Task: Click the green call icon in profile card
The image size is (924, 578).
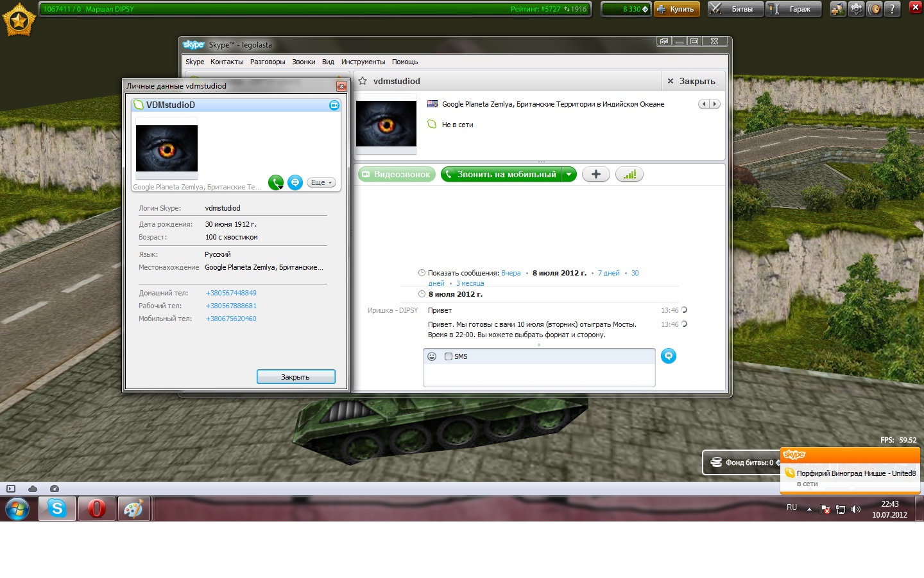Action: point(276,182)
